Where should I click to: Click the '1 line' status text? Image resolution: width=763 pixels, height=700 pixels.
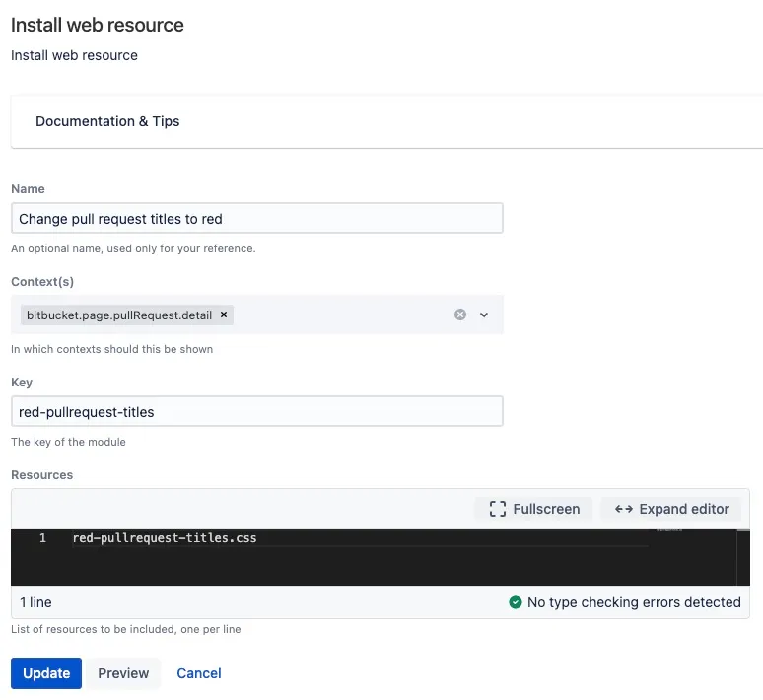pos(35,602)
